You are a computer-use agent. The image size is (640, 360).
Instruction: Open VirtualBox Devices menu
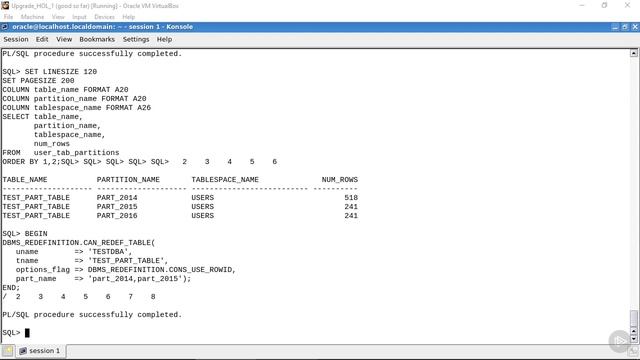click(x=104, y=17)
